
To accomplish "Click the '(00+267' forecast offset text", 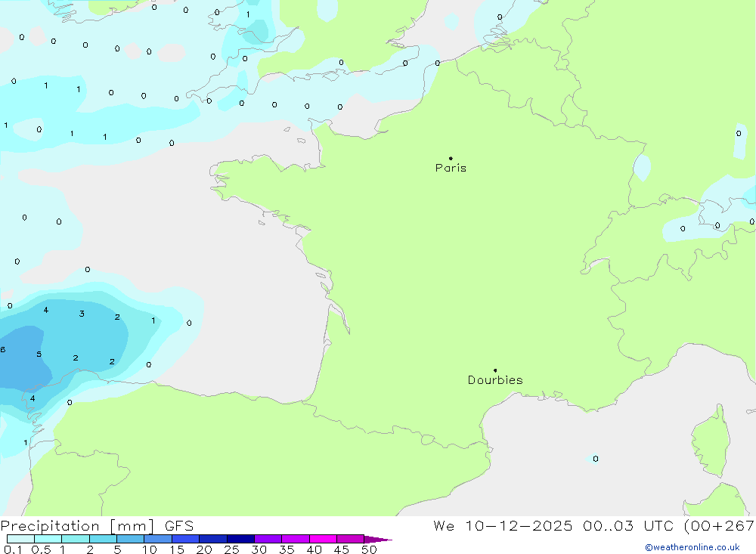I will point(720,525).
